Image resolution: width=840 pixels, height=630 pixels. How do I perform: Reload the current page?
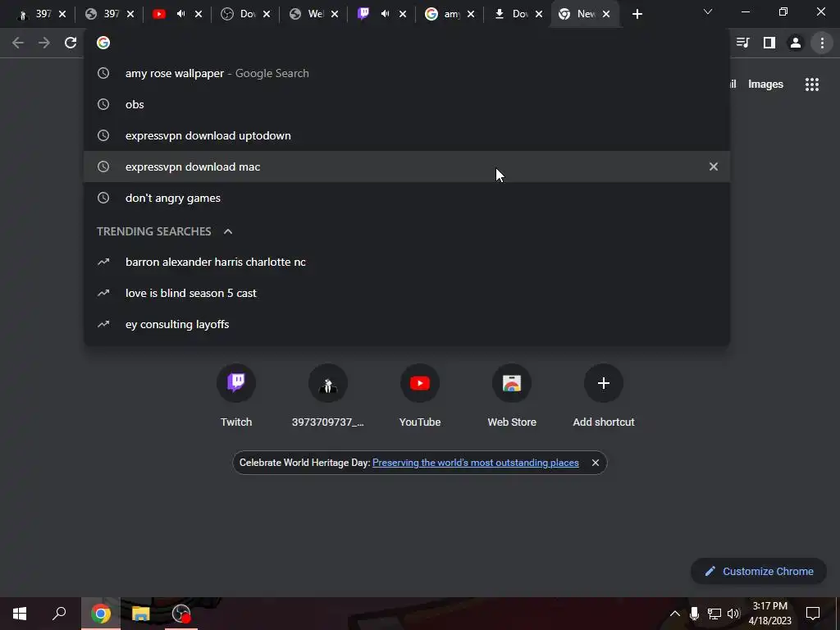[71, 43]
